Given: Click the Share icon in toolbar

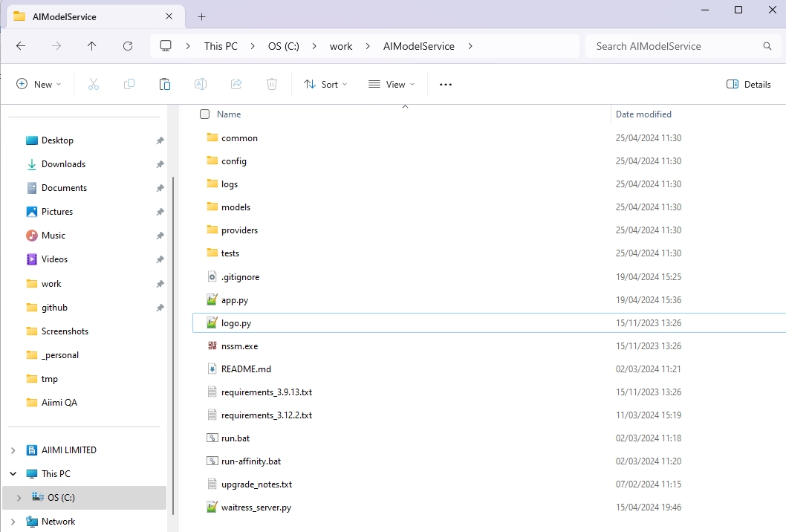Looking at the screenshot, I should click(x=236, y=85).
